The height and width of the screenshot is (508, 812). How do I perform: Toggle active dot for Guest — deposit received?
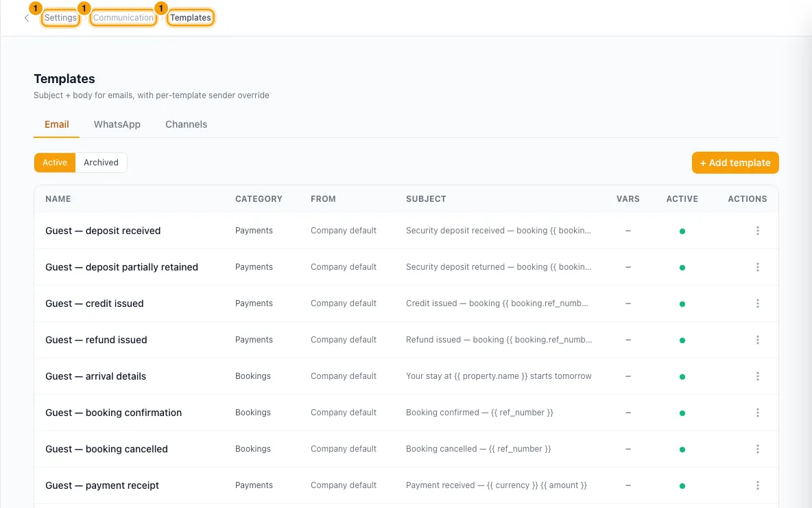[x=682, y=231]
